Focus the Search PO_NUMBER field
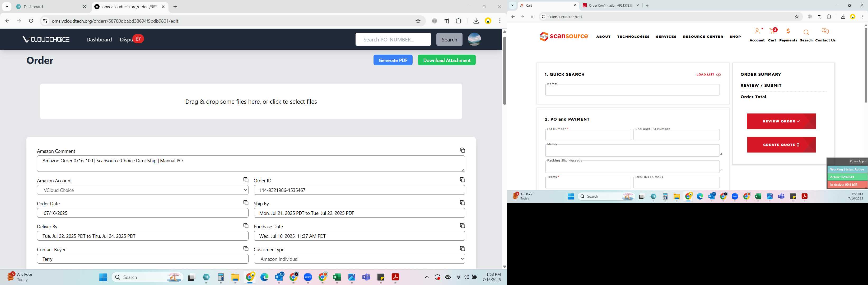The image size is (868, 285). pos(393,39)
